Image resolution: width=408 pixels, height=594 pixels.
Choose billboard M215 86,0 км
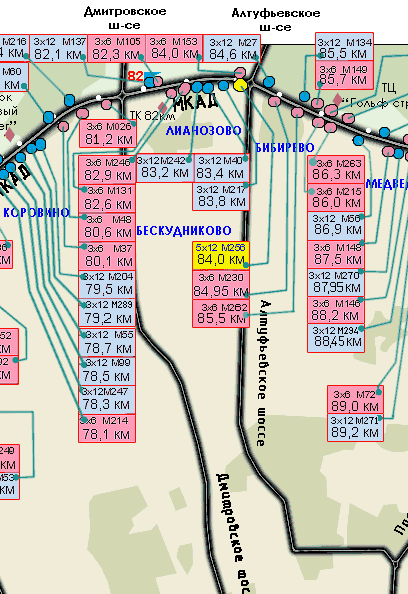pyautogui.click(x=336, y=197)
